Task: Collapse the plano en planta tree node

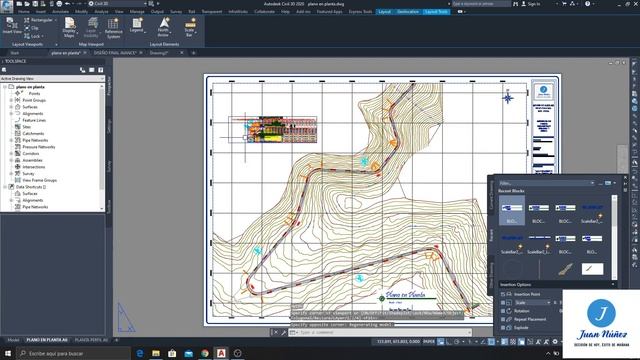Action: [x=4, y=87]
